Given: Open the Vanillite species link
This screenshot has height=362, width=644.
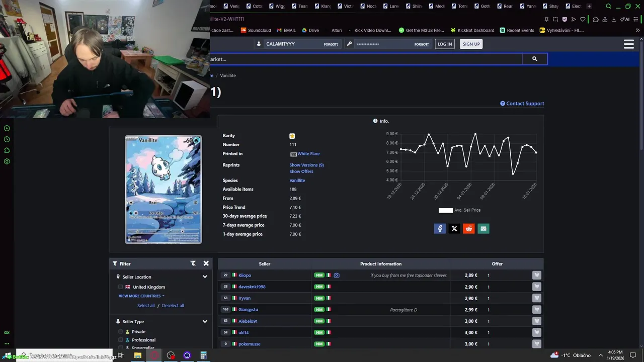Looking at the screenshot, I should coord(297,180).
